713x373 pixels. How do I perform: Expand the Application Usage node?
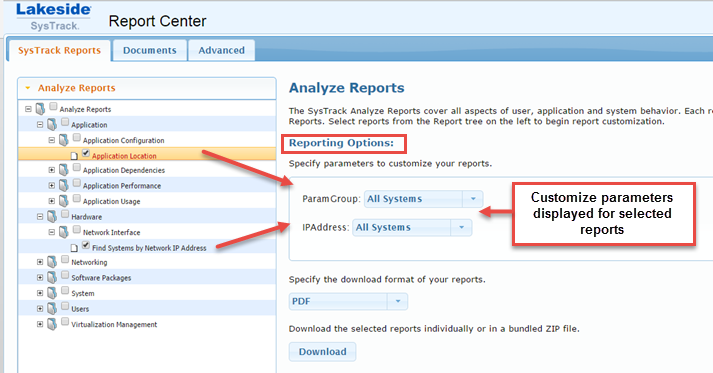pos(52,201)
